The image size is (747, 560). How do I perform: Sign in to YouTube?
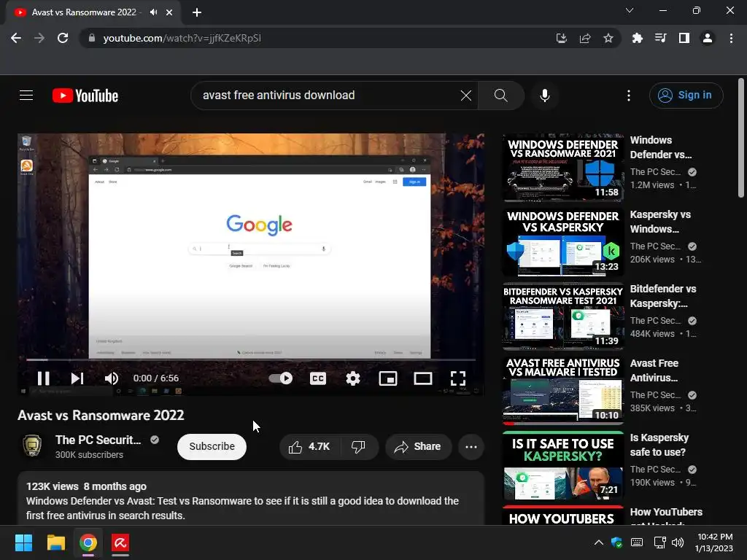(x=686, y=96)
